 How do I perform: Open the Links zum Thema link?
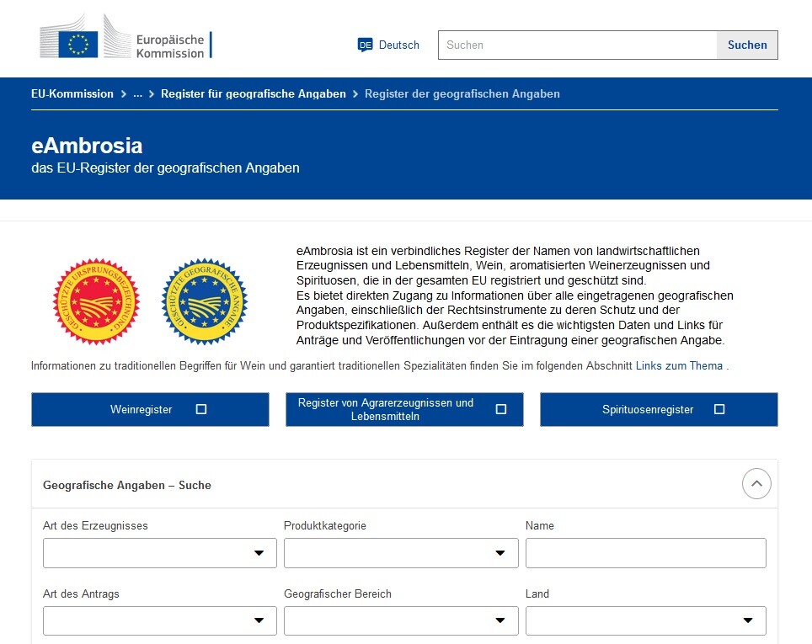(x=679, y=365)
